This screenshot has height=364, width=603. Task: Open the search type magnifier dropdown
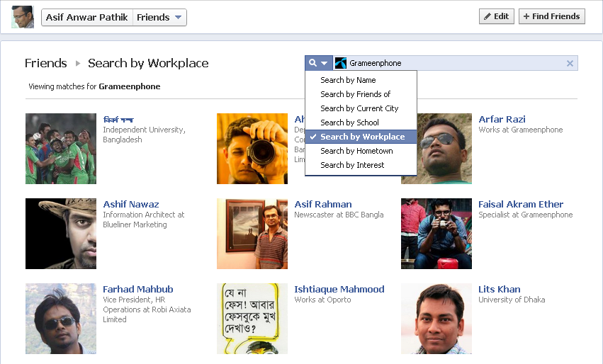pyautogui.click(x=318, y=63)
